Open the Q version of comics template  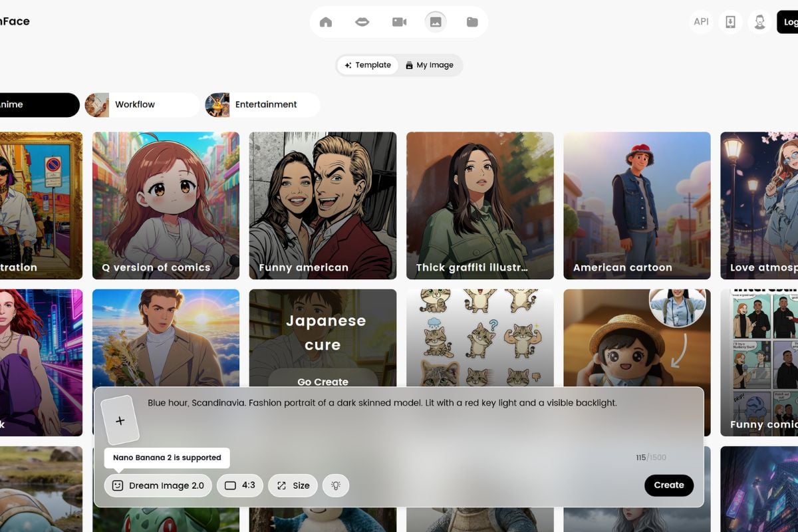point(166,205)
